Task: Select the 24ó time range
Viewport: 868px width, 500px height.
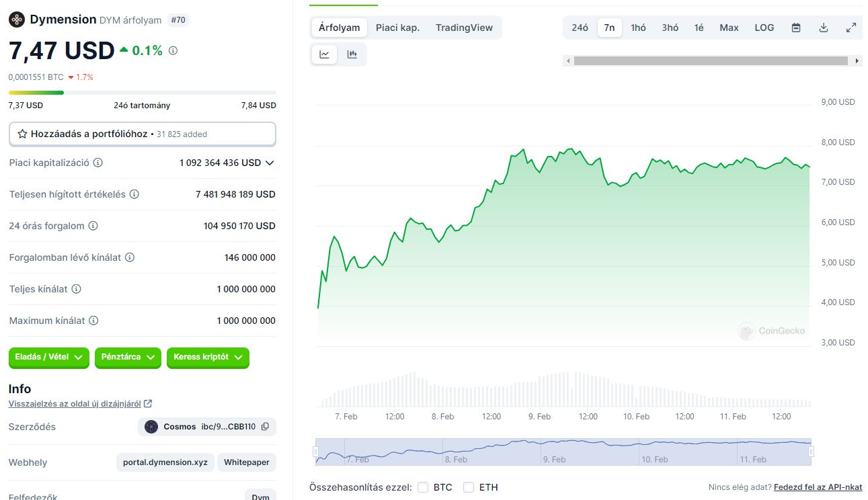Action: (580, 28)
